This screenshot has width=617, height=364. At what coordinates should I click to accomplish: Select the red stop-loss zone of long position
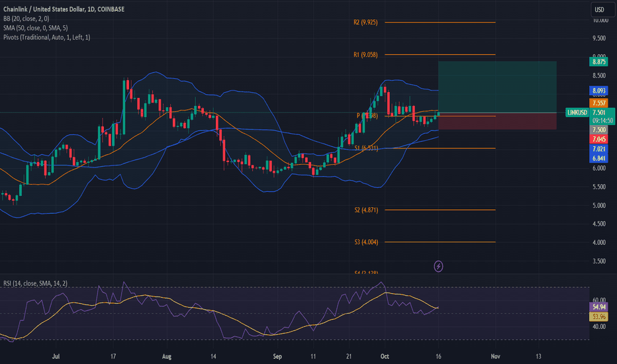(x=497, y=121)
